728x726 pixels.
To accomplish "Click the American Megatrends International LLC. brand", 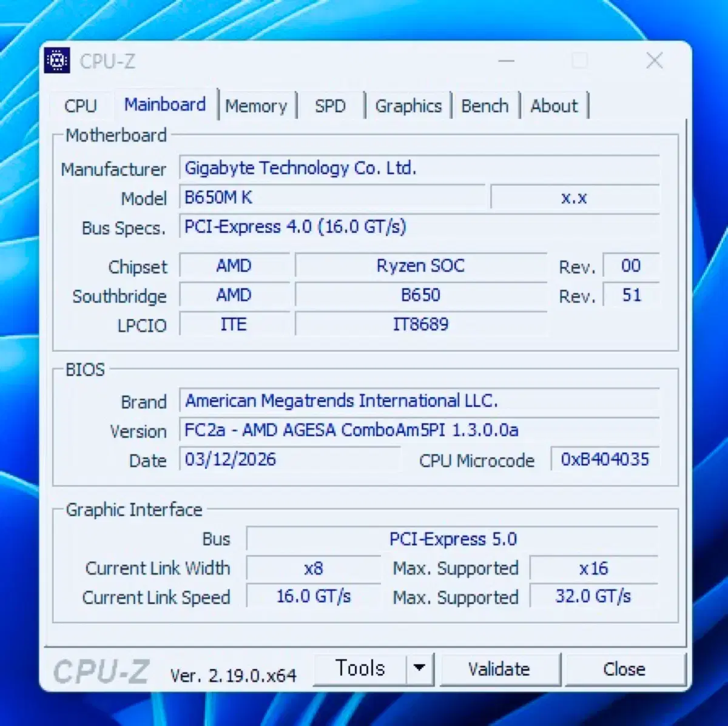I will tap(419, 401).
